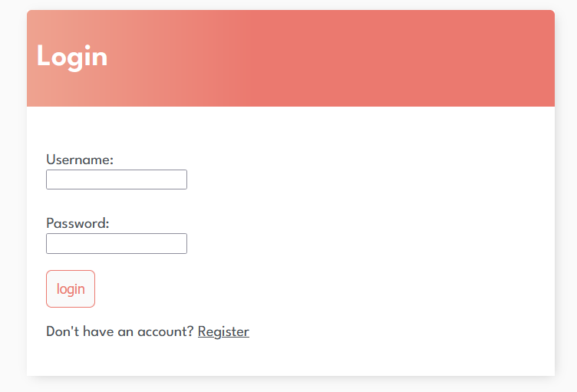This screenshot has width=577, height=392.
Task: Click the white Login heading
Action: 72,57
